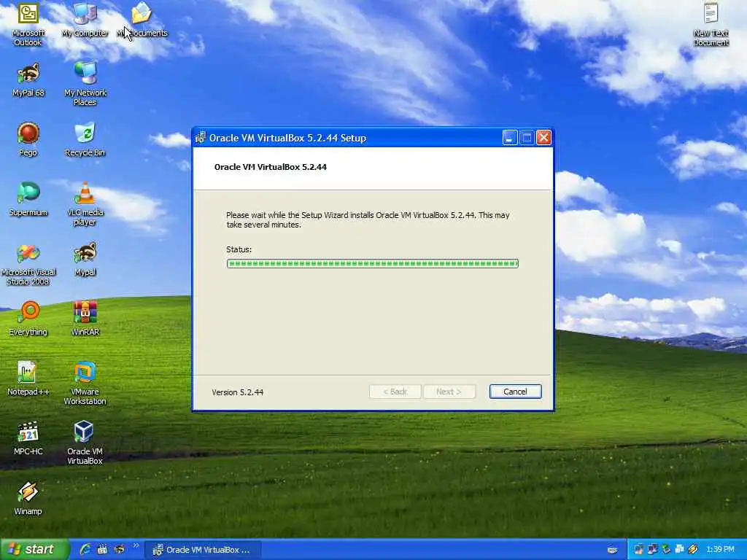Open the Start menu
747x560 pixels.
pos(34,550)
